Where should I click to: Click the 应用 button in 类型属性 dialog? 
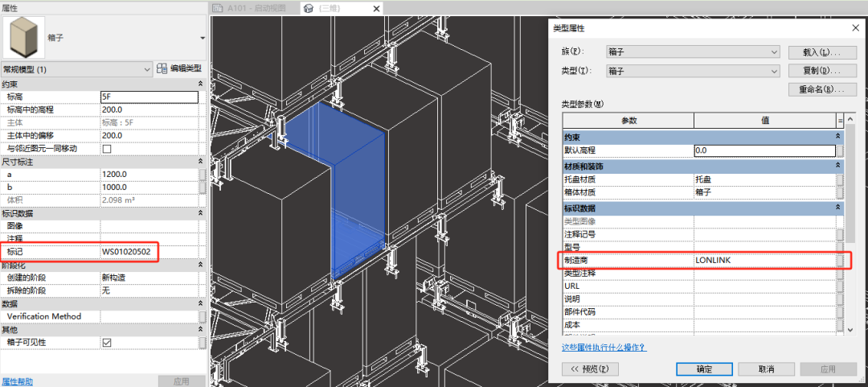point(828,368)
